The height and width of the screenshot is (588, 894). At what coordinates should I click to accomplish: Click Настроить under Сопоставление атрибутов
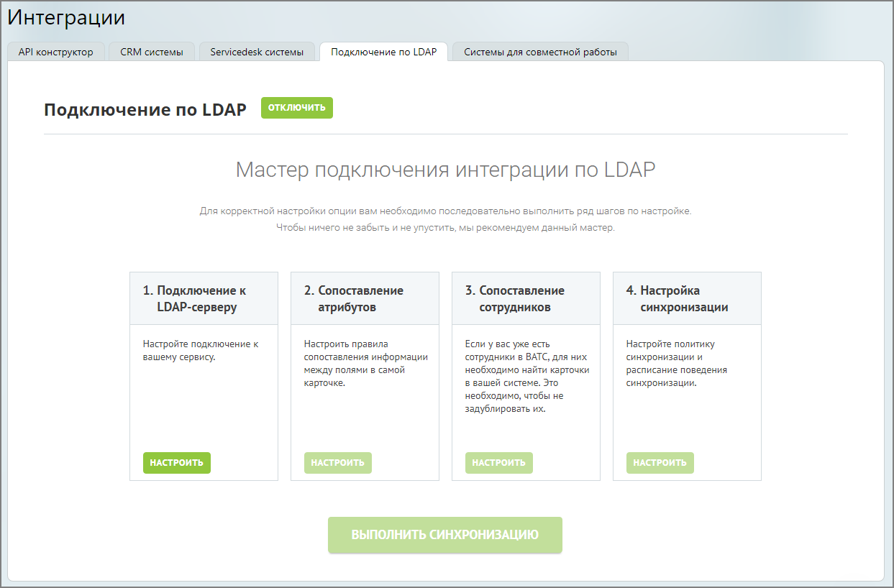[x=338, y=463]
